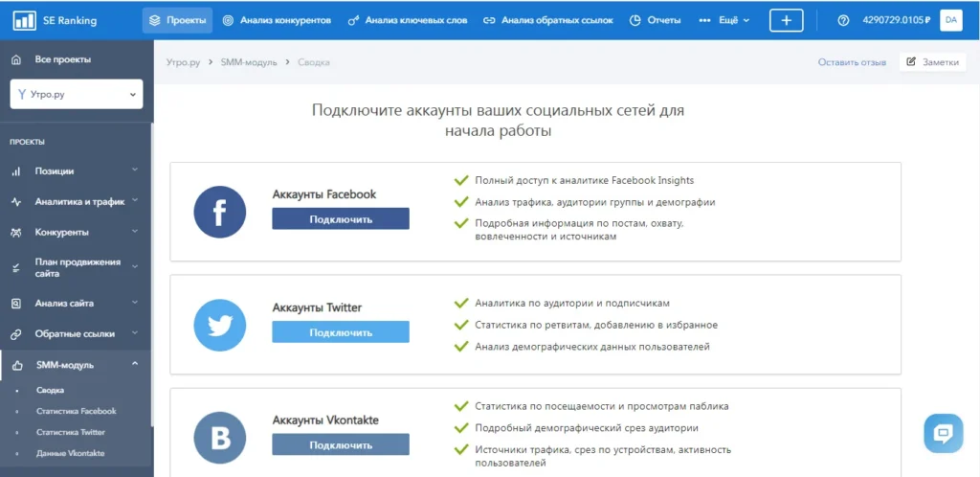Click the sidebar vertical scrollbar

(152, 275)
